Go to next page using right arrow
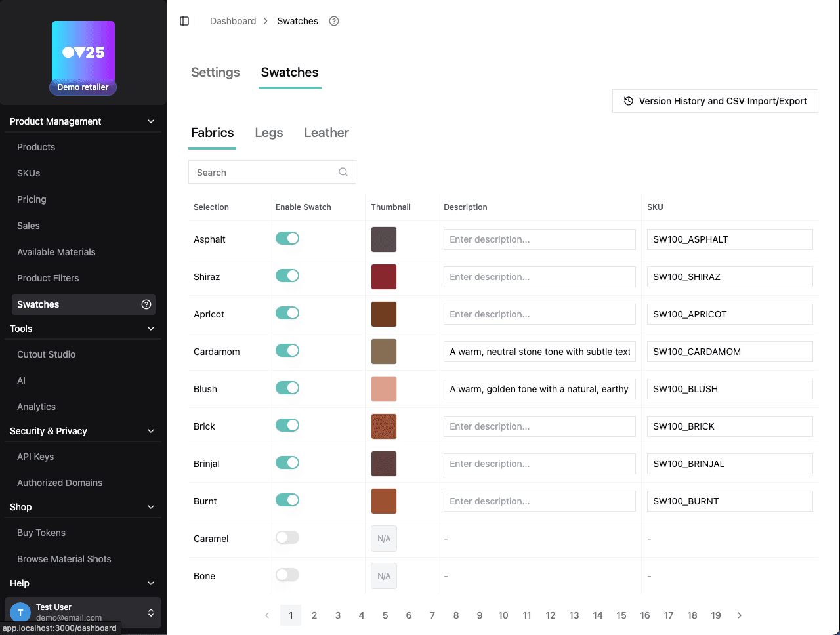840x635 pixels. (x=740, y=615)
